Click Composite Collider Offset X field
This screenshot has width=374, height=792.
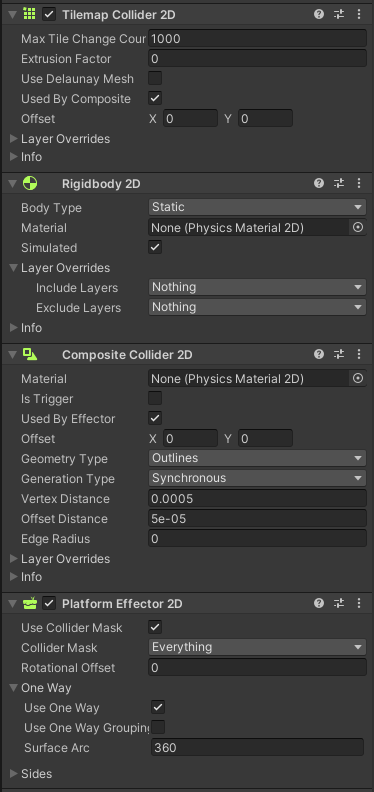tap(190, 438)
